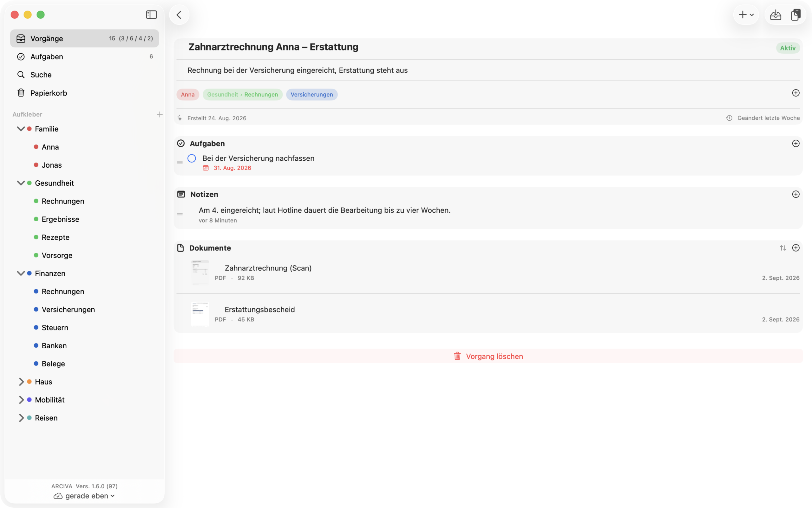Change the sort order of Dokumente
812x508 pixels.
pyautogui.click(x=783, y=248)
